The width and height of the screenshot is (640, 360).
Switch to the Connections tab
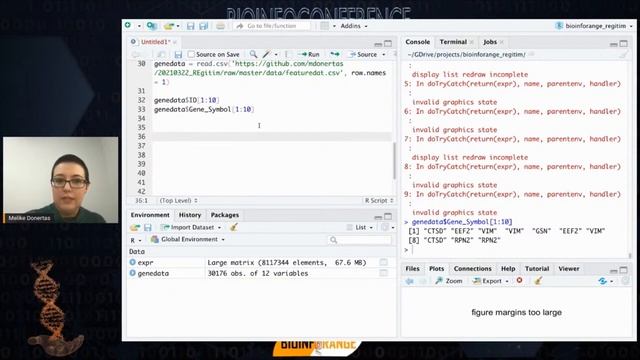point(472,269)
